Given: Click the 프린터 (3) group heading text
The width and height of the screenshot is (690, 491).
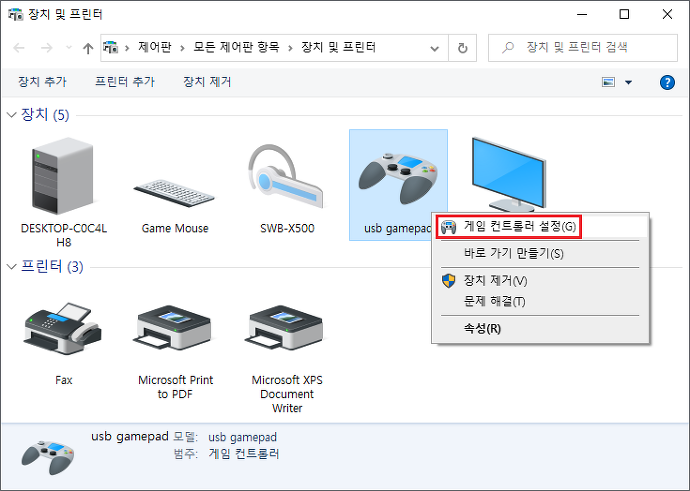Looking at the screenshot, I should [x=52, y=267].
